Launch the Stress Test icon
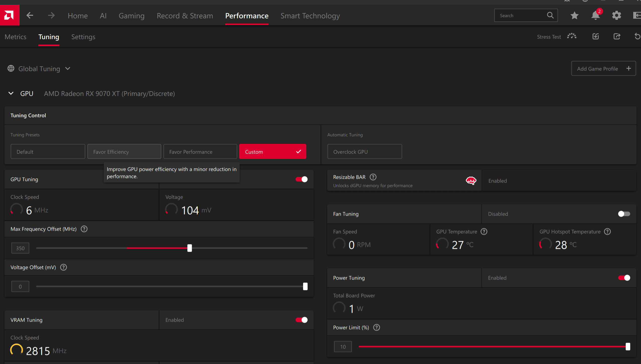The image size is (641, 364). [x=572, y=37]
